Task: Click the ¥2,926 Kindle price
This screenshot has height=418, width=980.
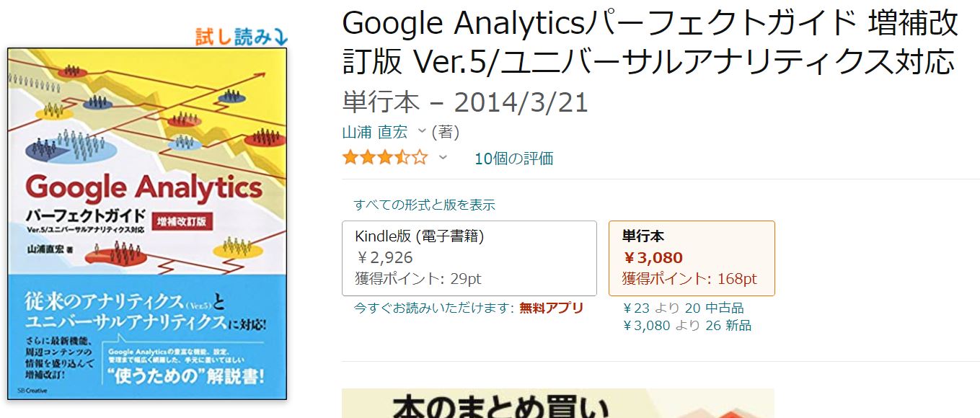Action: point(384,257)
